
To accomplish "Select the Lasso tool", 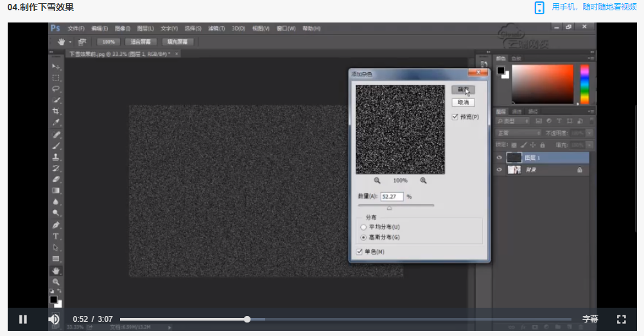I will [x=56, y=89].
